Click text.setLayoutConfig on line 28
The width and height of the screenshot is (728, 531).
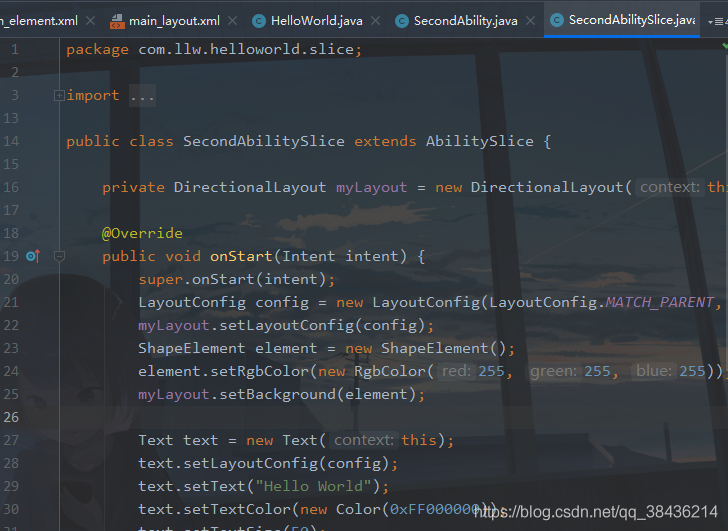tap(228, 463)
